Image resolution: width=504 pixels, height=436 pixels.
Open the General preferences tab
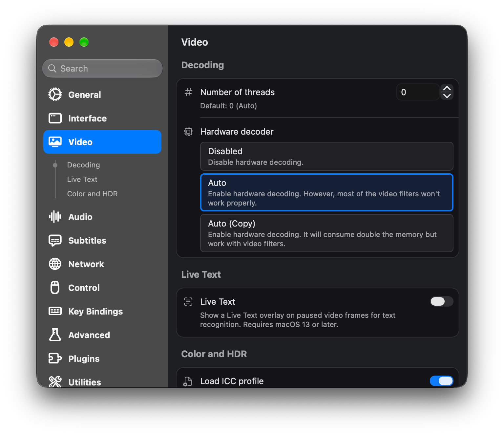[102, 95]
